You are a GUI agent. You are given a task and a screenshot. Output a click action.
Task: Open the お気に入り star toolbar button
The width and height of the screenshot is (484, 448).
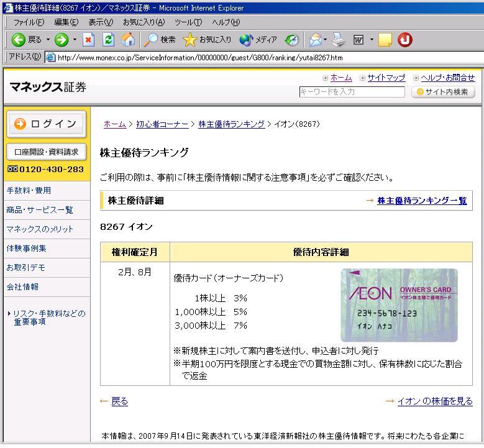[208, 40]
